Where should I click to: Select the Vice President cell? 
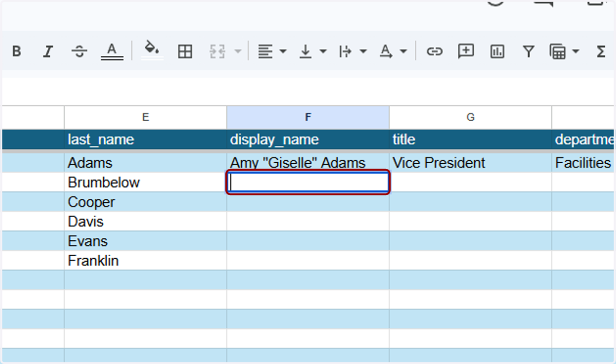(x=470, y=163)
